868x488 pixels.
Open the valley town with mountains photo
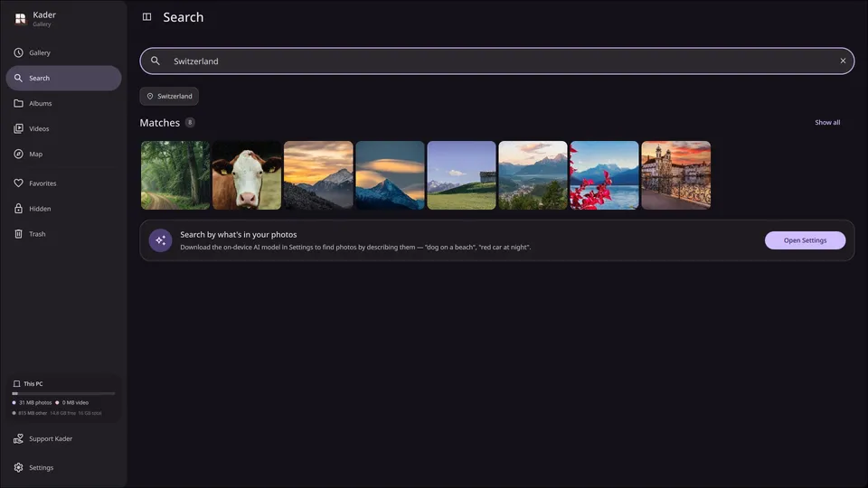[533, 175]
